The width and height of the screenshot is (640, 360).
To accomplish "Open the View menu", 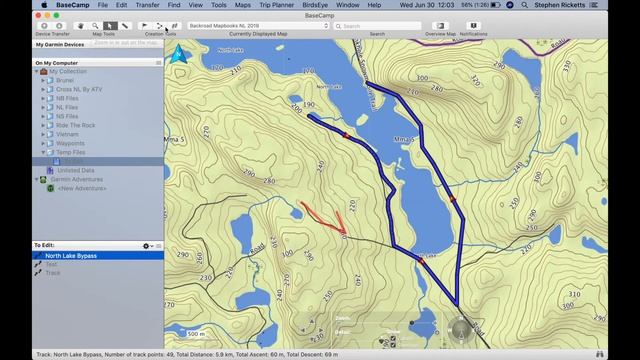I will (x=196, y=5).
